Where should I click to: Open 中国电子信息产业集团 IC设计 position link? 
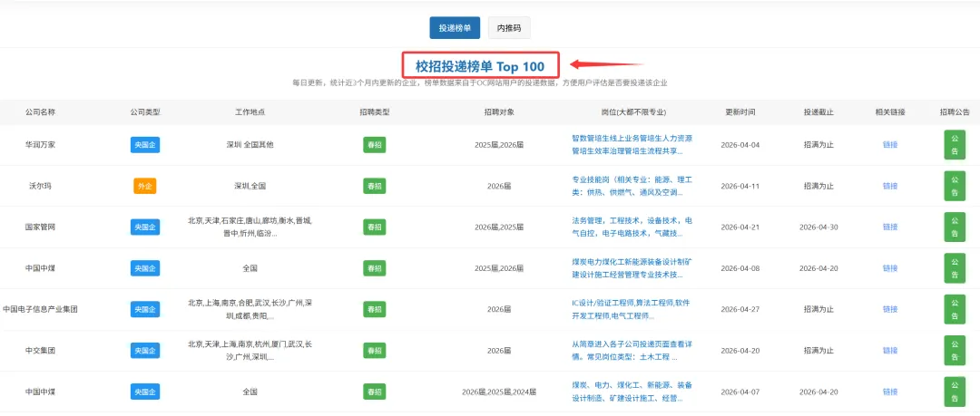pos(632,309)
